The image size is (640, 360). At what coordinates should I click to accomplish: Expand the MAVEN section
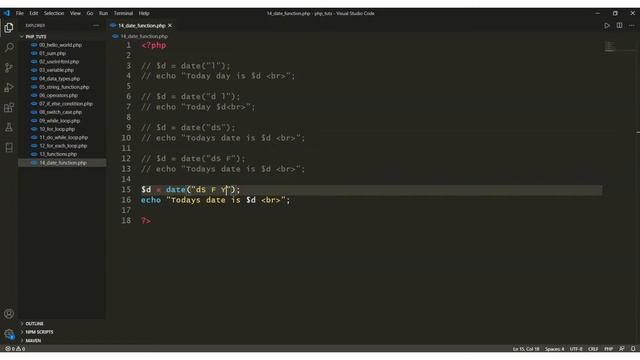62,340
